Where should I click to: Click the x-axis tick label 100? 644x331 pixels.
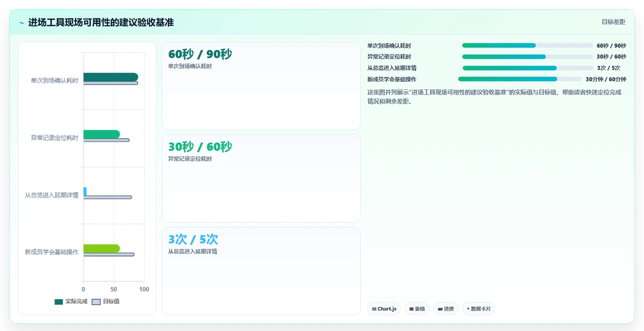tap(144, 289)
